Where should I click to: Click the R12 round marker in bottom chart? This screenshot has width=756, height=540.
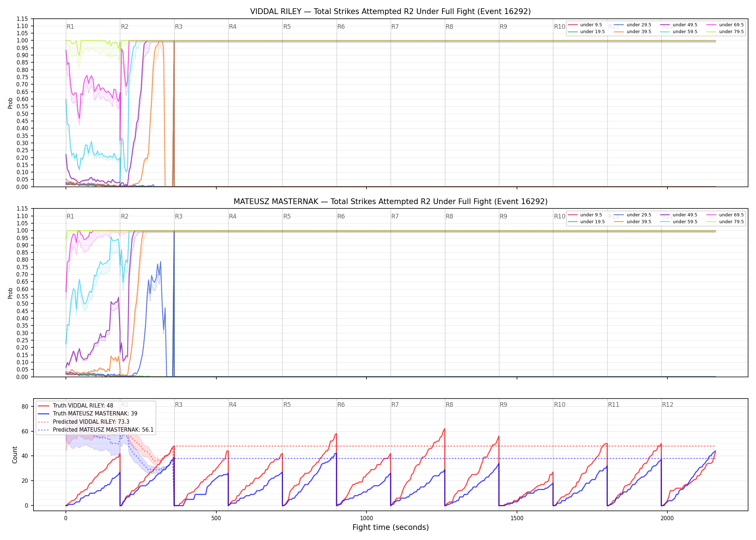point(667,405)
